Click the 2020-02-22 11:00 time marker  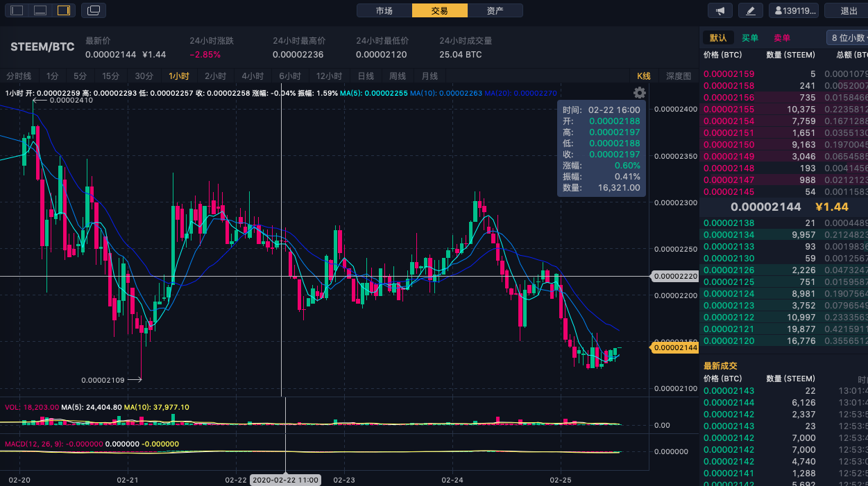pos(286,480)
